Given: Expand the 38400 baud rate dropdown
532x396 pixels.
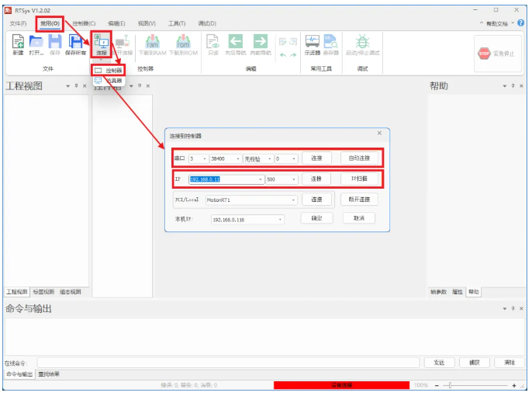Looking at the screenshot, I should 238,158.
